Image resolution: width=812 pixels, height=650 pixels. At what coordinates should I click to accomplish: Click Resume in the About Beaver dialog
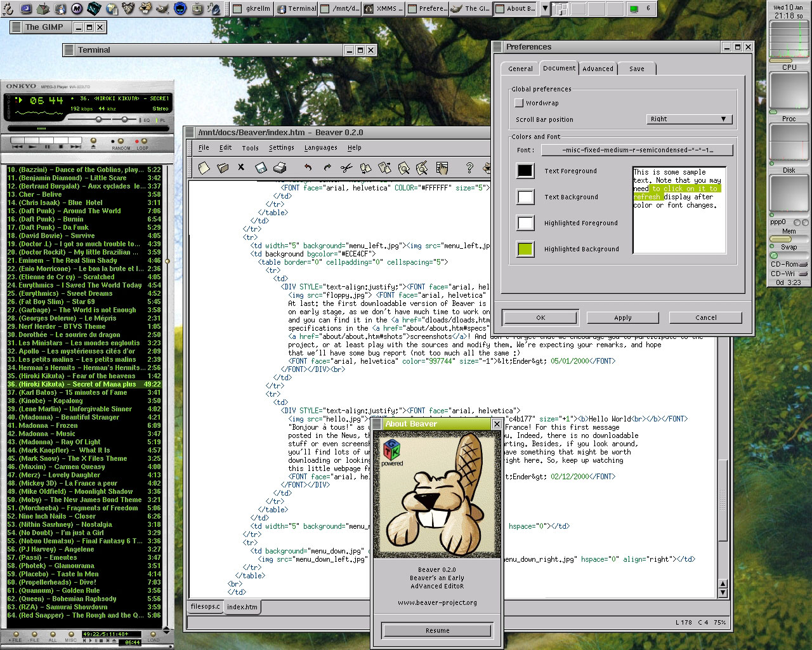[x=437, y=630]
